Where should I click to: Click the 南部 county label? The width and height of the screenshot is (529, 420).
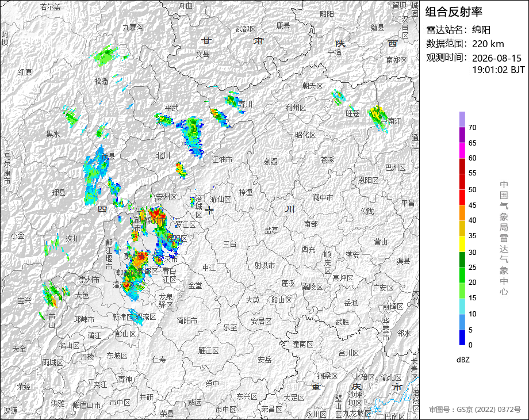click(310, 223)
